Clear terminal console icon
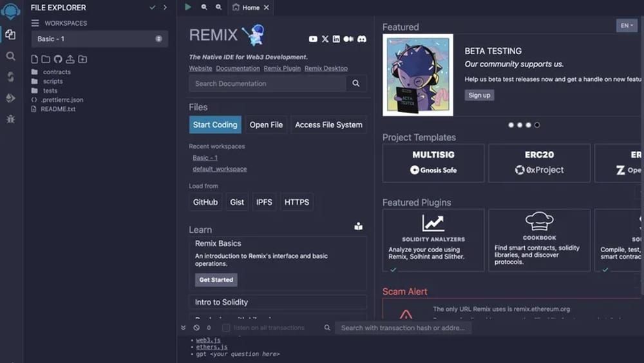The width and height of the screenshot is (644, 363). 196,328
